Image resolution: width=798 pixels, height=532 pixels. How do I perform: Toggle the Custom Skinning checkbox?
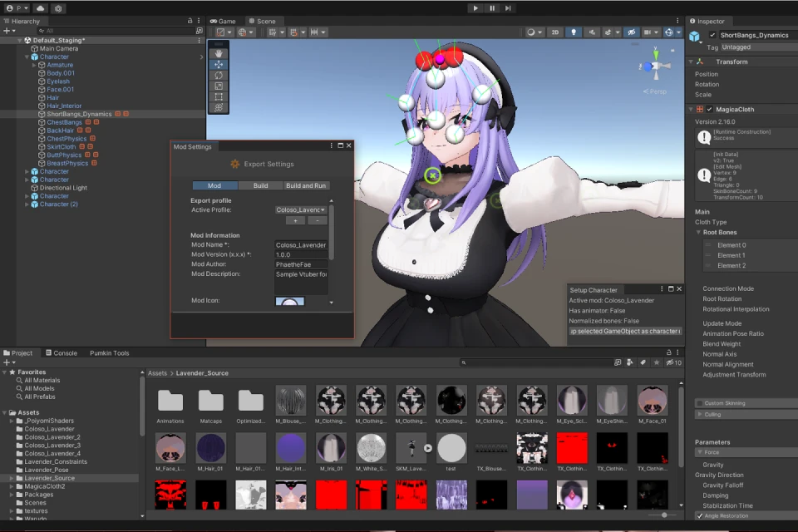pyautogui.click(x=700, y=403)
